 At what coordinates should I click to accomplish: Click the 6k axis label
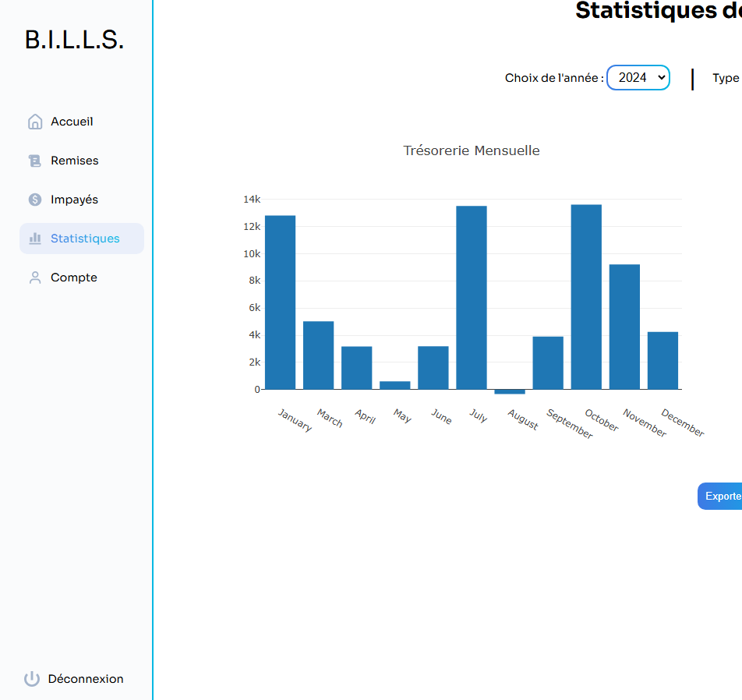255,308
